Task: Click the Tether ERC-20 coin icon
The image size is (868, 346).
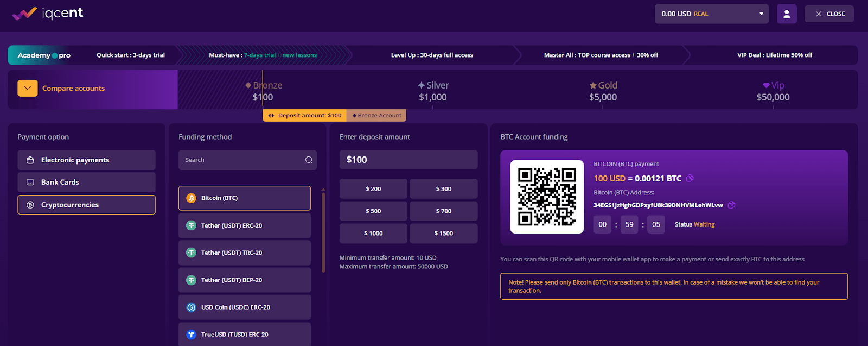Action: [191, 225]
